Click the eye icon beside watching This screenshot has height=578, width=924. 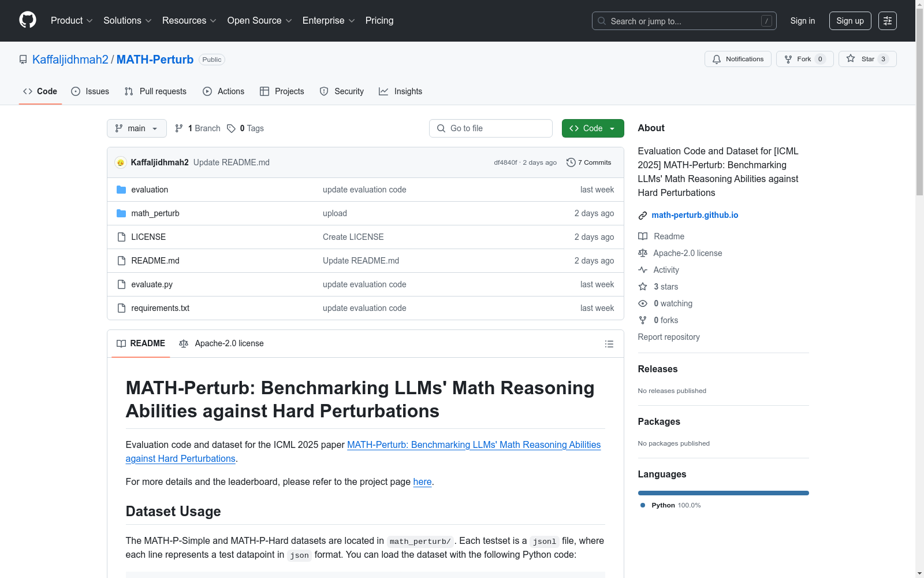(643, 303)
